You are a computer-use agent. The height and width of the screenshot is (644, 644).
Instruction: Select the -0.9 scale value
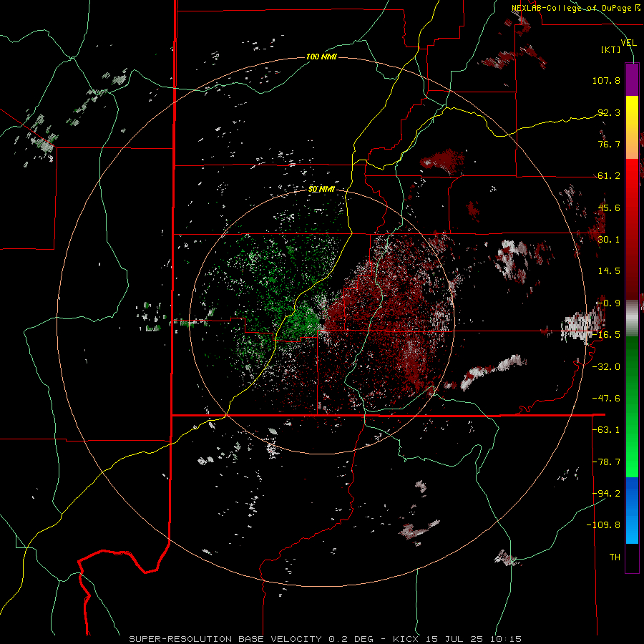[x=609, y=303]
